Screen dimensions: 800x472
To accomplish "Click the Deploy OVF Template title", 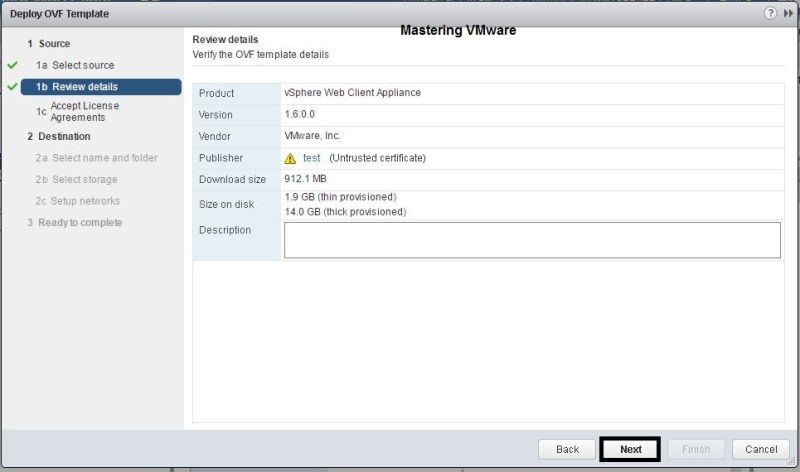I will click(59, 14).
